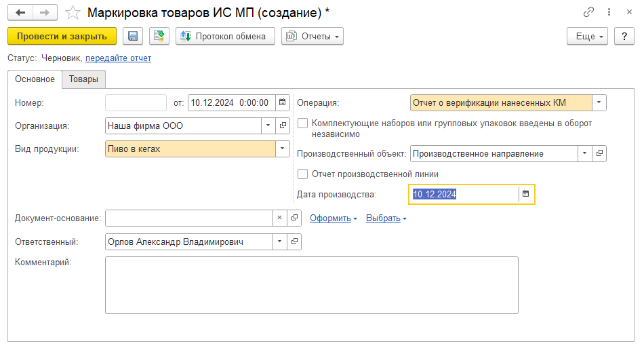Expand the Ответственный dropdown list
644x350 pixels.
tap(280, 241)
